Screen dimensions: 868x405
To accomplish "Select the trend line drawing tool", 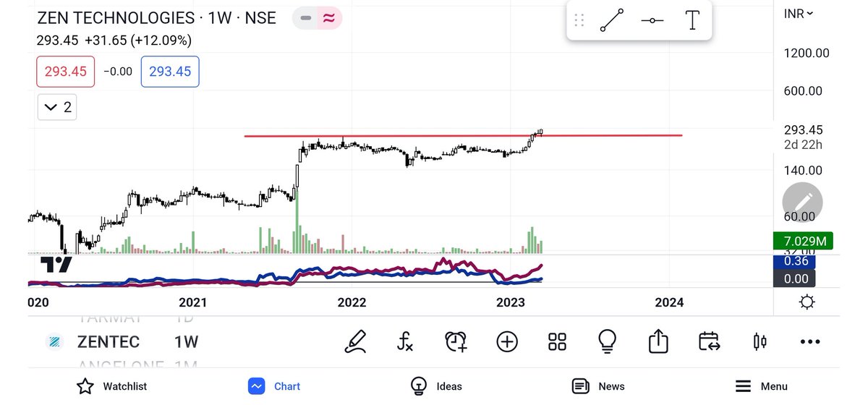I will coord(612,21).
